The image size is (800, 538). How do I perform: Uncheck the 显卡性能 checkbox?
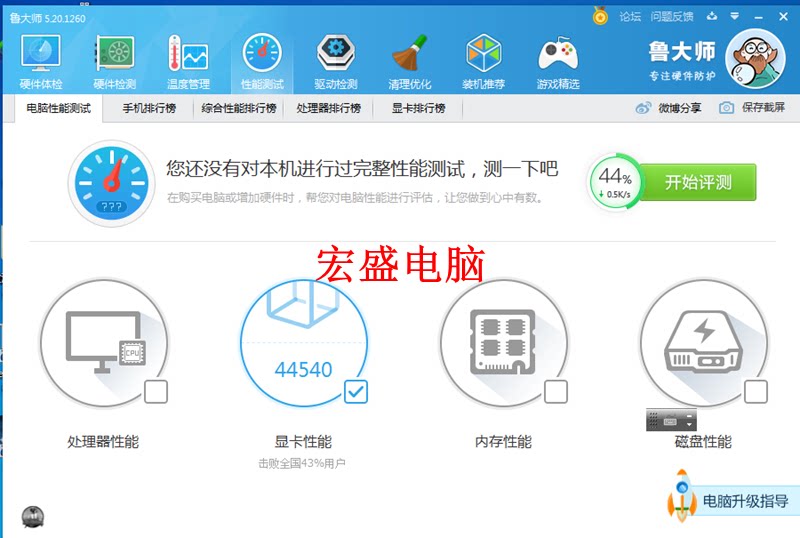356,392
